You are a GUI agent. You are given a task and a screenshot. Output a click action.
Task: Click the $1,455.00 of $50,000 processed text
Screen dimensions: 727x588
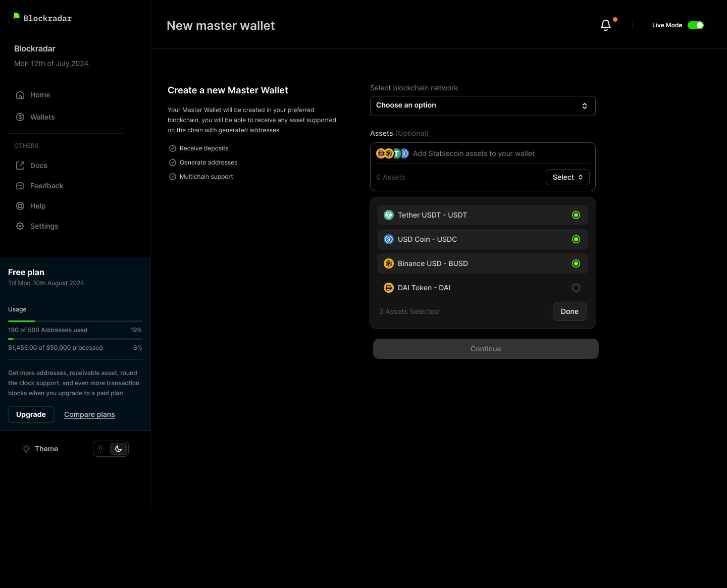pos(56,348)
